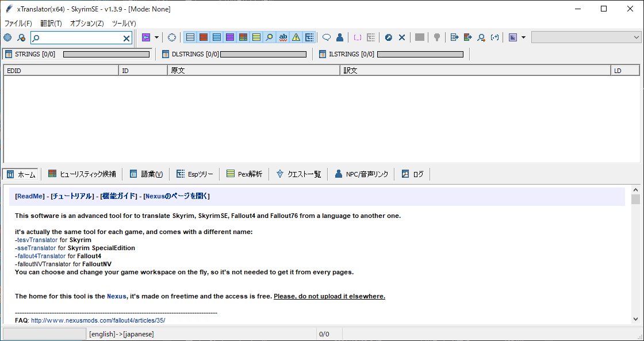Viewport: 644px width, 341px height.
Task: Toggle the white lines filter
Action: pyautogui.click(x=190, y=38)
